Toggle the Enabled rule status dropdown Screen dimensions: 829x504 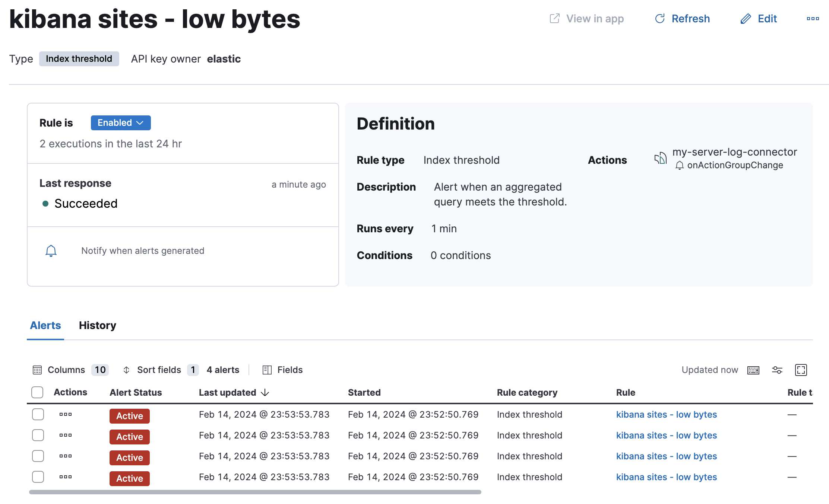coord(120,122)
